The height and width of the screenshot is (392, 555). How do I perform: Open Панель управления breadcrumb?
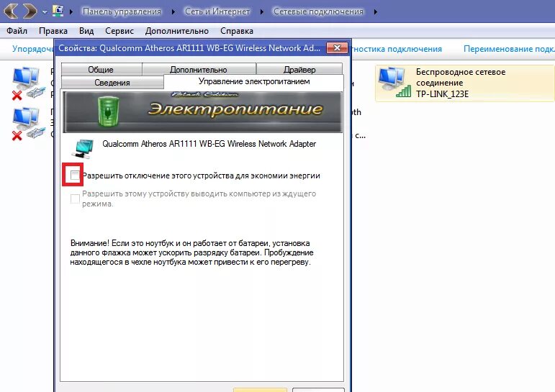click(122, 12)
